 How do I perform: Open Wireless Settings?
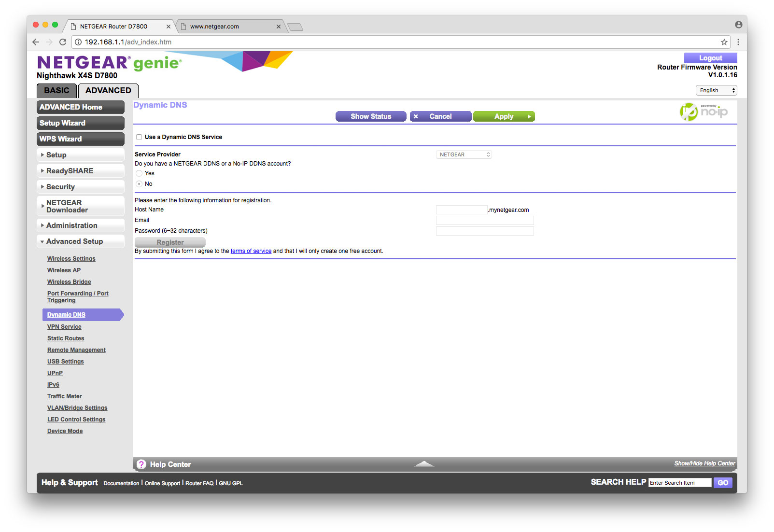pyautogui.click(x=71, y=259)
